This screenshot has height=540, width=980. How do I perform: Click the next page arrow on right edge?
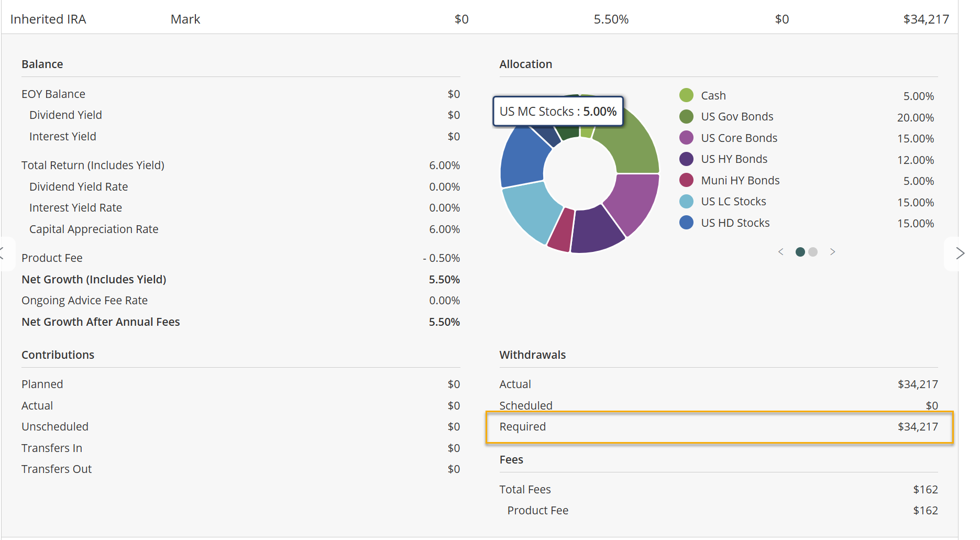coord(960,254)
